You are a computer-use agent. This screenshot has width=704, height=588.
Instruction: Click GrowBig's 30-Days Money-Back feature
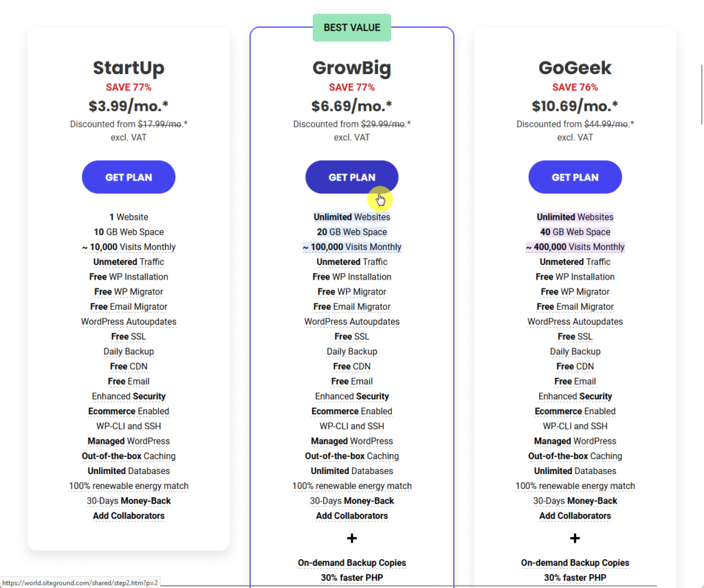[351, 501]
